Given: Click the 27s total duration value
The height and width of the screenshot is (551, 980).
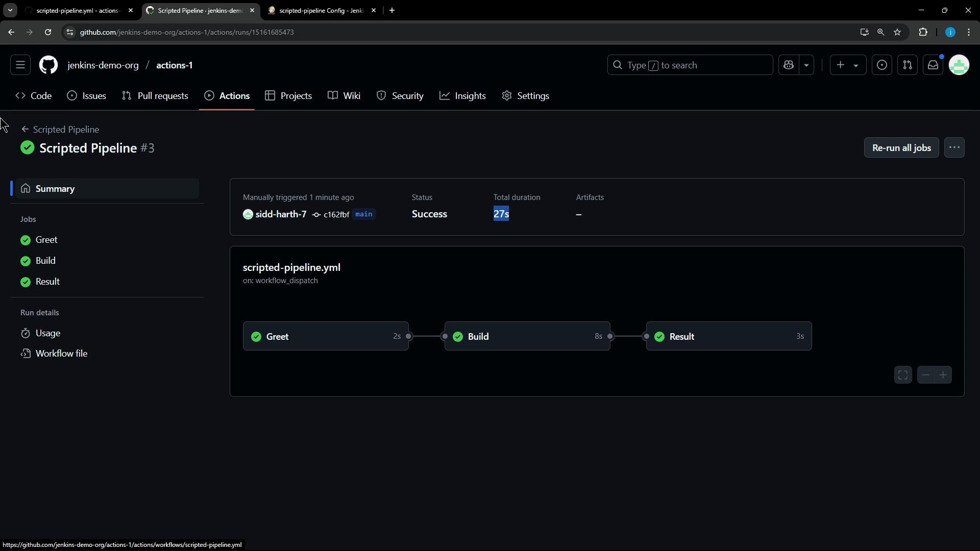Looking at the screenshot, I should coord(501,214).
